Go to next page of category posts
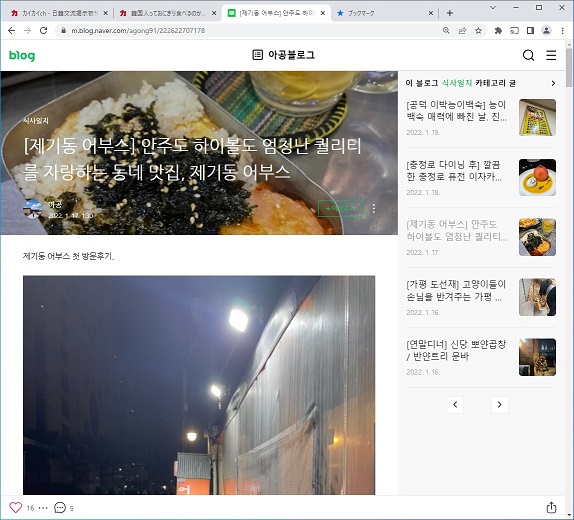574x520 pixels. click(x=499, y=405)
